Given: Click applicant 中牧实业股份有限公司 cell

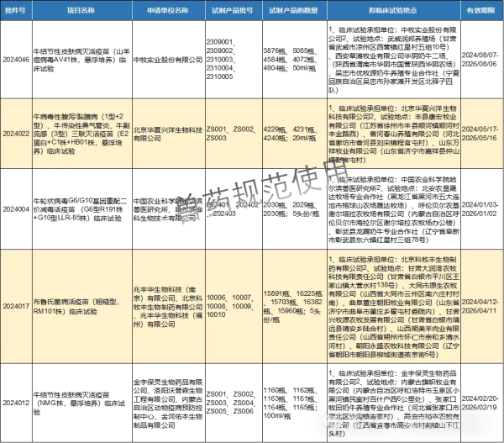Looking at the screenshot, I should tap(169, 60).
